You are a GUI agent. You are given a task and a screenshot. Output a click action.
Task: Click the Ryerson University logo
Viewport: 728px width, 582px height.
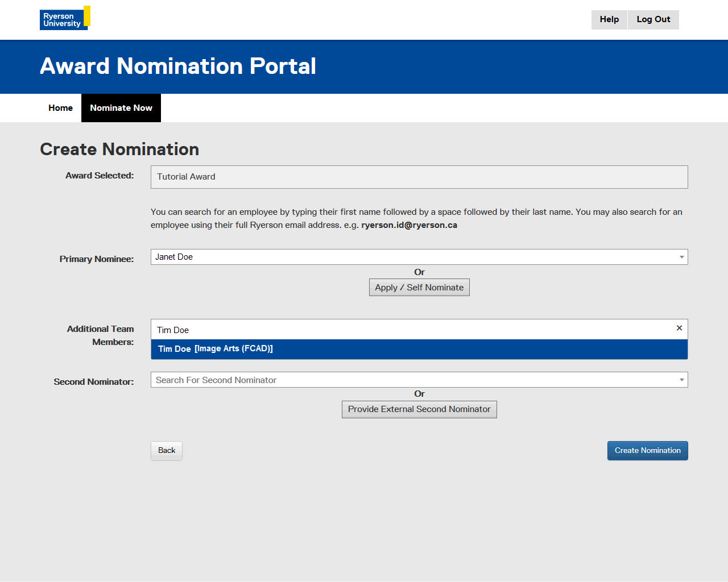pos(64,18)
